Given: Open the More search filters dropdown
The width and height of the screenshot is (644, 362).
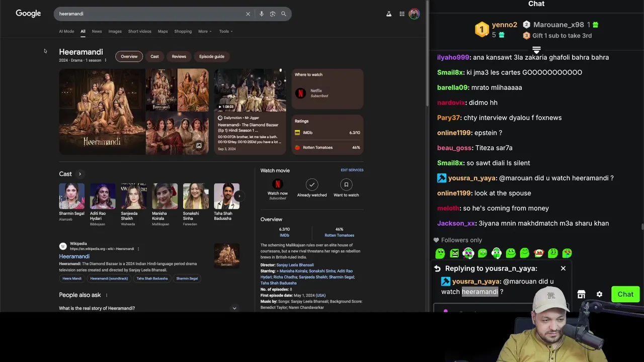Looking at the screenshot, I should tap(205, 31).
